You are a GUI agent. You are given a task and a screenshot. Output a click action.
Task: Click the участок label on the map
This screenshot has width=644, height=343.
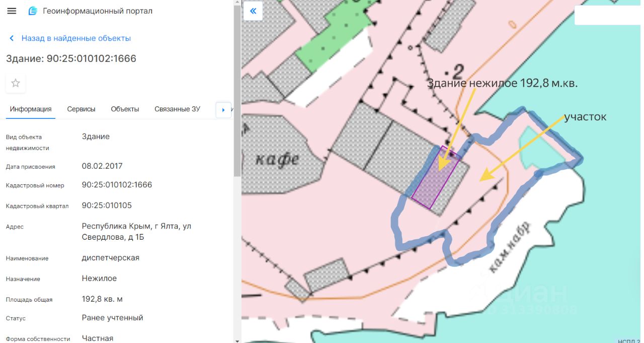585,117
